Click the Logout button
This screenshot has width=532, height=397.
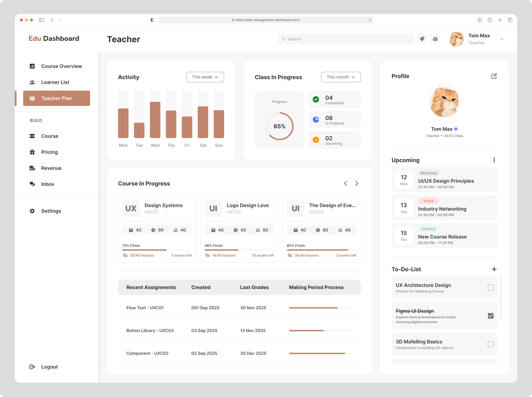tap(49, 367)
